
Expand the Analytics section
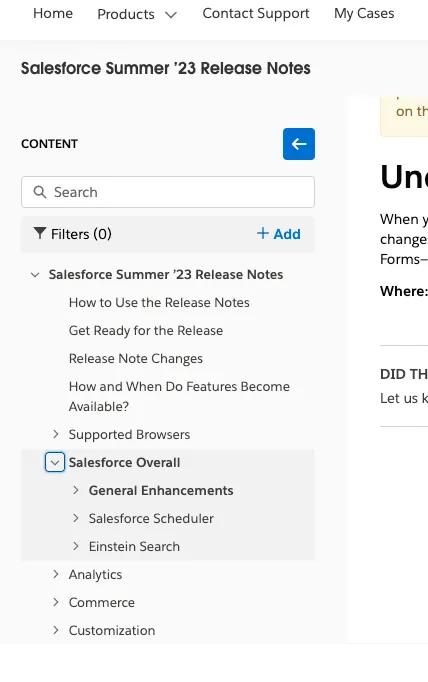point(56,574)
